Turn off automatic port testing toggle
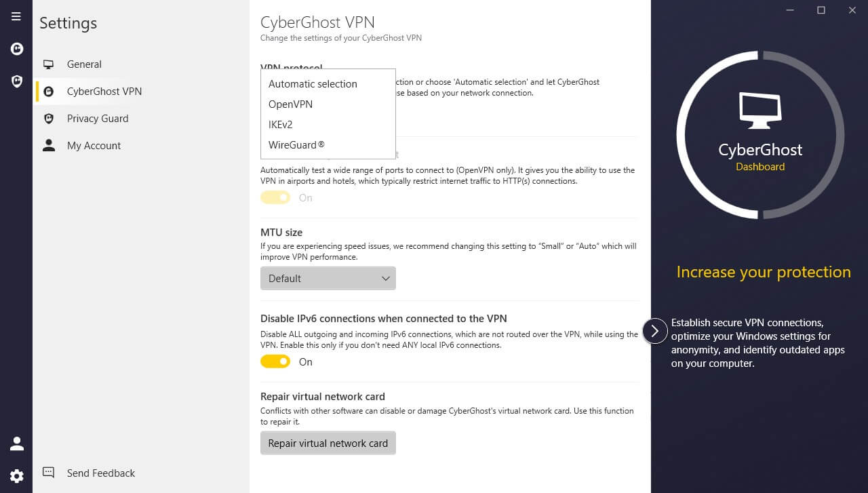Viewport: 868px width, 493px height. tap(275, 197)
